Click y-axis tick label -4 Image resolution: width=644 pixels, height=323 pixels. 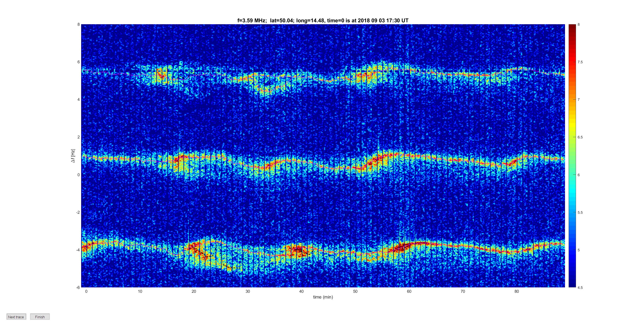point(78,250)
